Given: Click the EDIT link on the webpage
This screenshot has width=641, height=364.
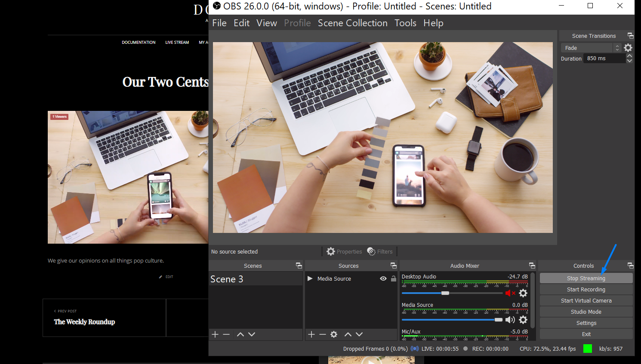Looking at the screenshot, I should 166,277.
